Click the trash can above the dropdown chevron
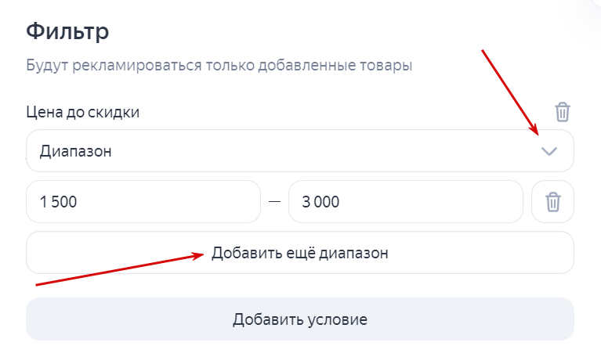This screenshot has height=364, width=601. point(563,112)
